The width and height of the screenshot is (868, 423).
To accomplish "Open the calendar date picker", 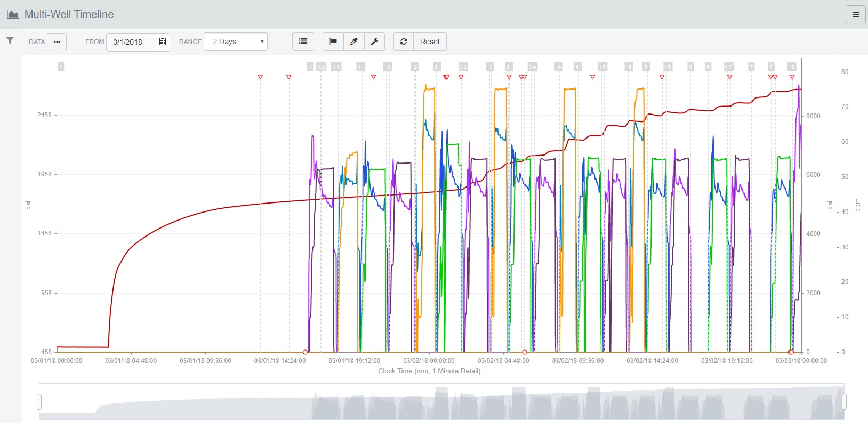I will tap(163, 42).
